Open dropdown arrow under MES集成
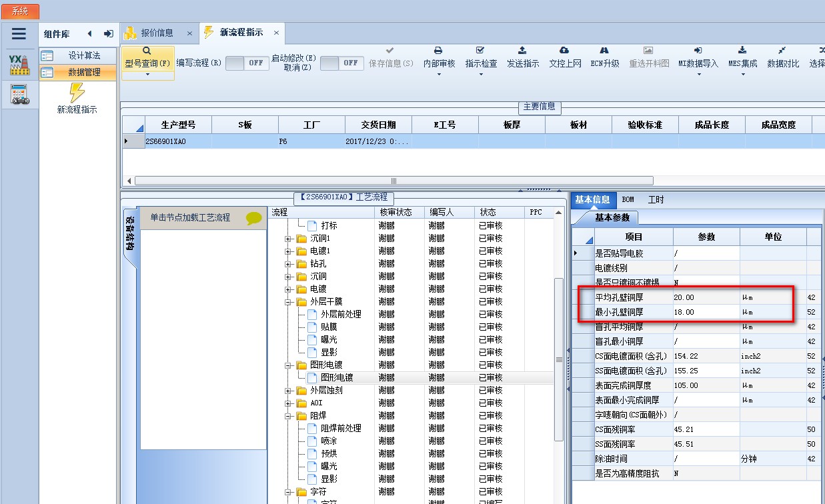The height and width of the screenshot is (504, 825). pyautogui.click(x=742, y=74)
